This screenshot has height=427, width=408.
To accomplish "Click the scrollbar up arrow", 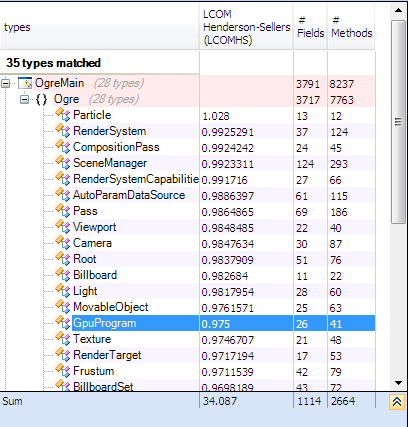I will click(398, 10).
